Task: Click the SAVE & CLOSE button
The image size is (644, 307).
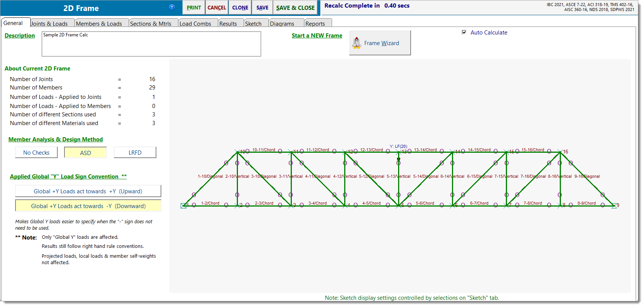Action: point(295,8)
